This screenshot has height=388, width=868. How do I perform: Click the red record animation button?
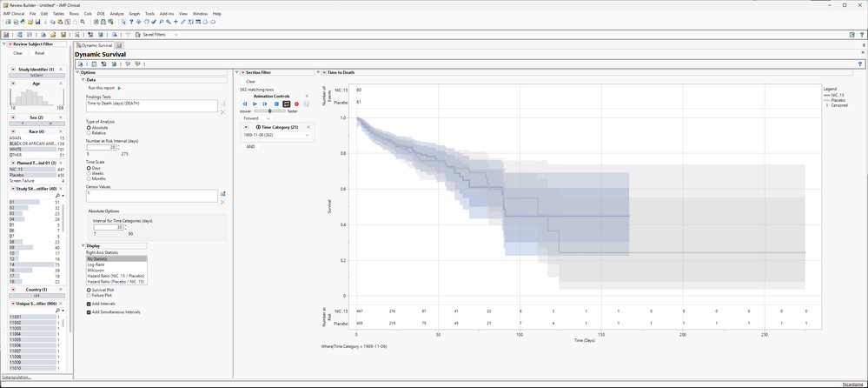coord(296,104)
